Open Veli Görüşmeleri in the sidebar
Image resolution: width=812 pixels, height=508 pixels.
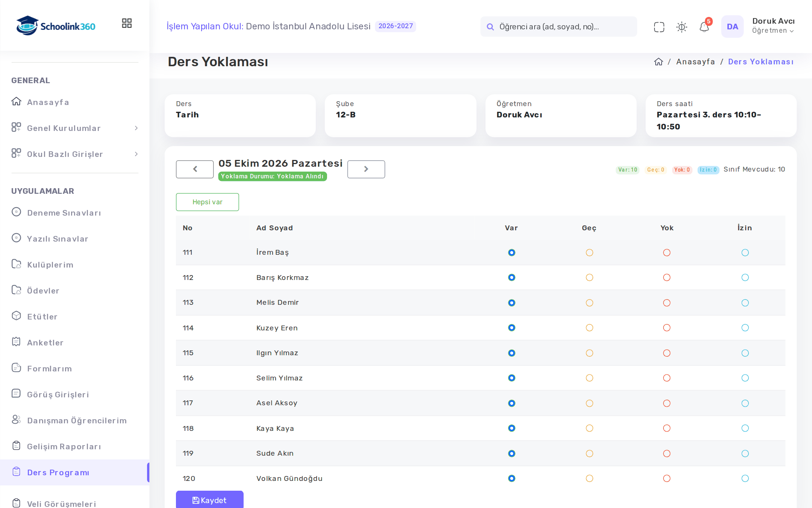pos(74,502)
